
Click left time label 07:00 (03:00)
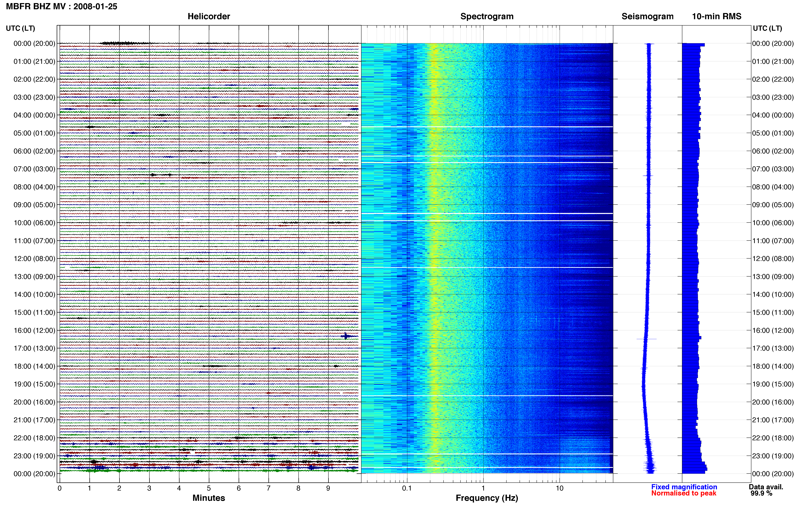coord(34,169)
